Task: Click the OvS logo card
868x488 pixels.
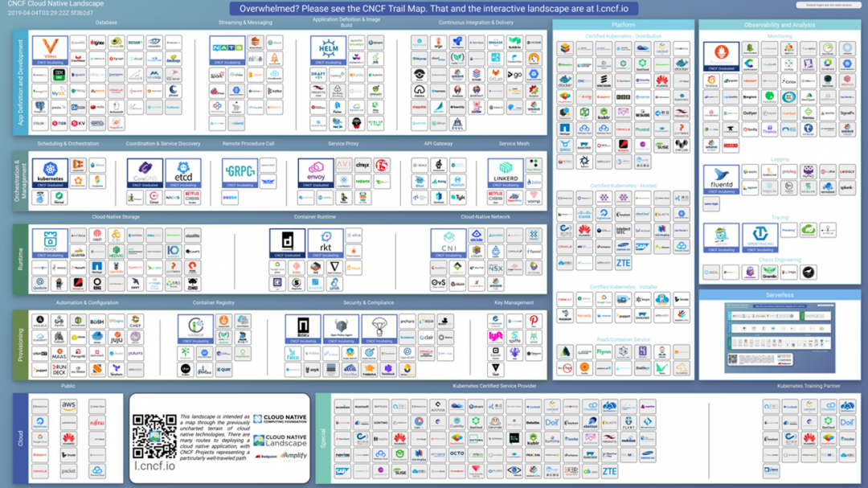Action: pyautogui.click(x=439, y=284)
